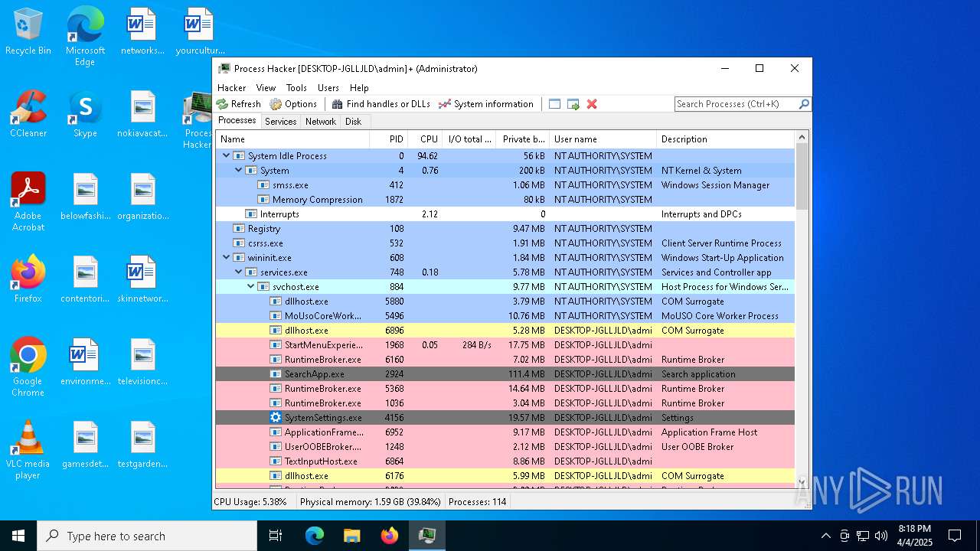Select the nokiavacat image file icon
Viewport: 980px width, 551px height.
click(x=142, y=115)
